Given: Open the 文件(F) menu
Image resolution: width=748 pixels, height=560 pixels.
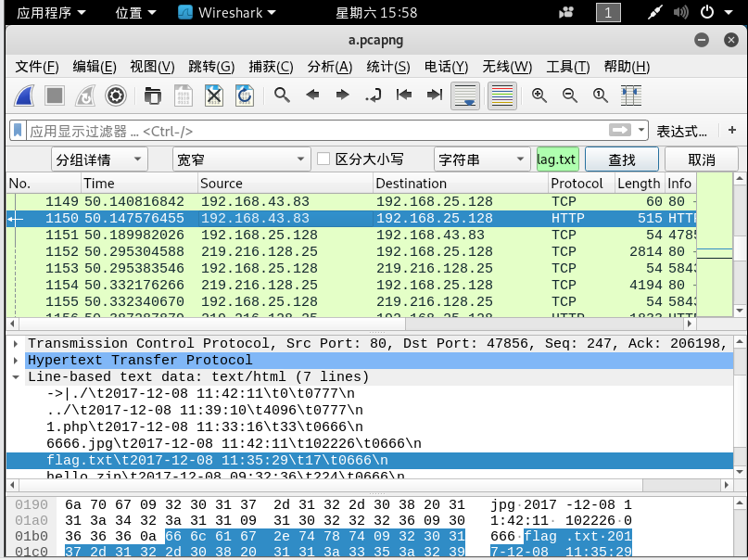Looking at the screenshot, I should [x=37, y=67].
